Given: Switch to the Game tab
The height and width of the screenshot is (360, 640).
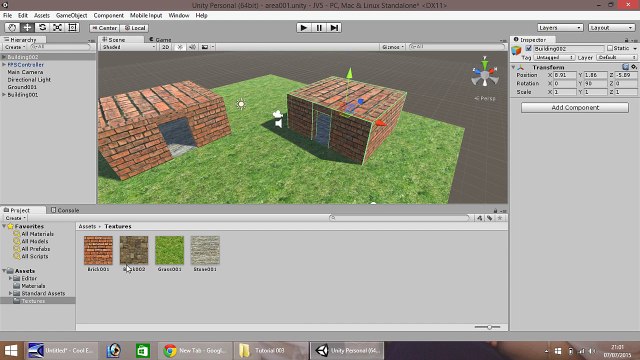Looking at the screenshot, I should (x=160, y=40).
